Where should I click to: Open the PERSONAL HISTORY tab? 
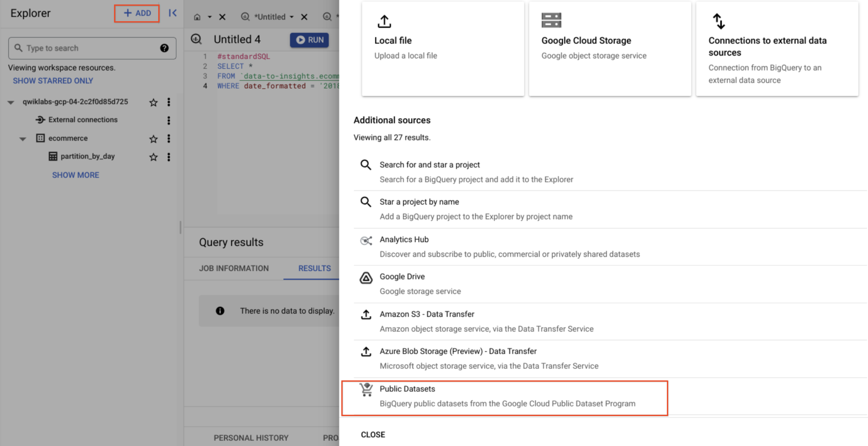pos(251,438)
